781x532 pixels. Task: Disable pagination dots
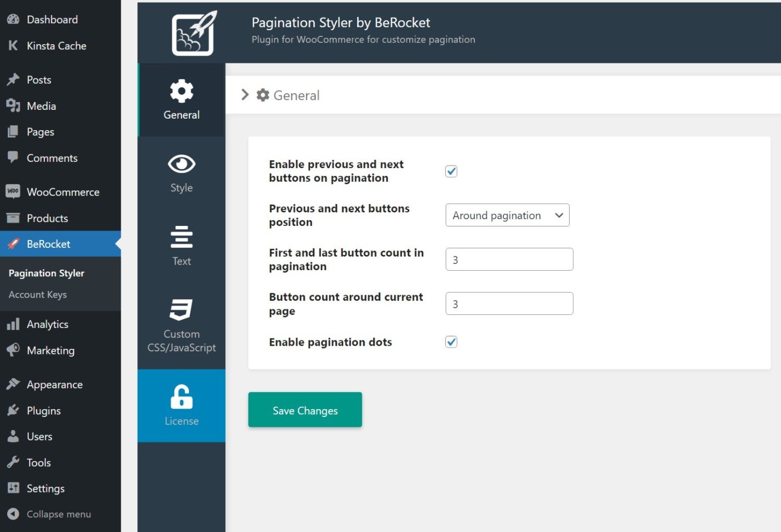(451, 341)
